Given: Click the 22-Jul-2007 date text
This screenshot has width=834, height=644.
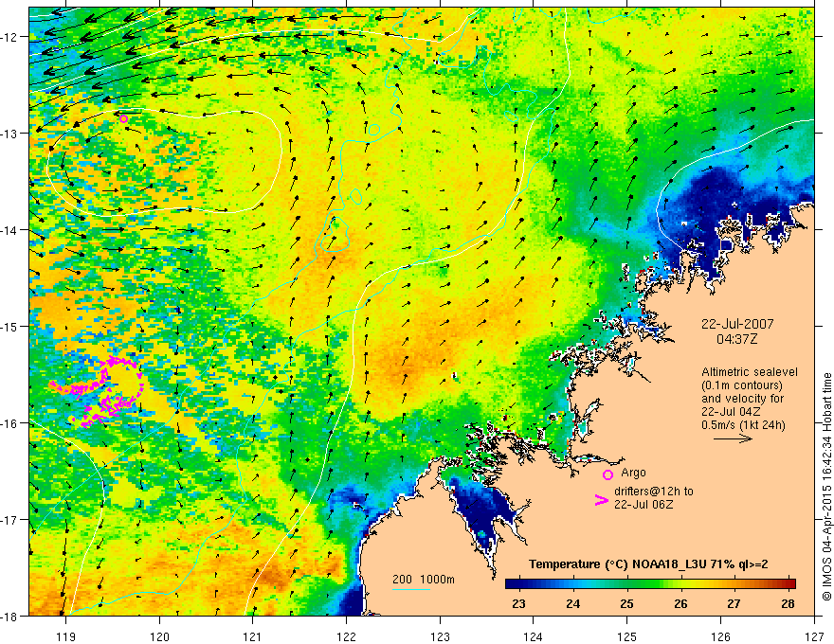Looking at the screenshot, I should pos(737,324).
